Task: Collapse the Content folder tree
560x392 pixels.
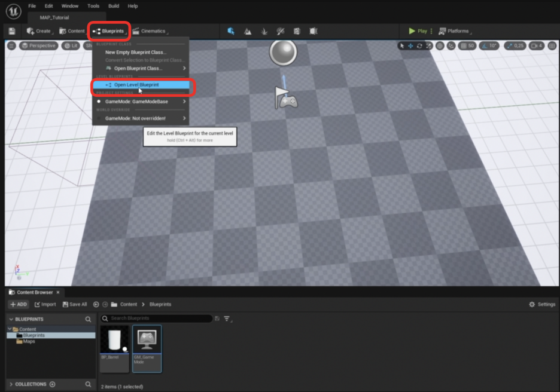Action: (10, 329)
